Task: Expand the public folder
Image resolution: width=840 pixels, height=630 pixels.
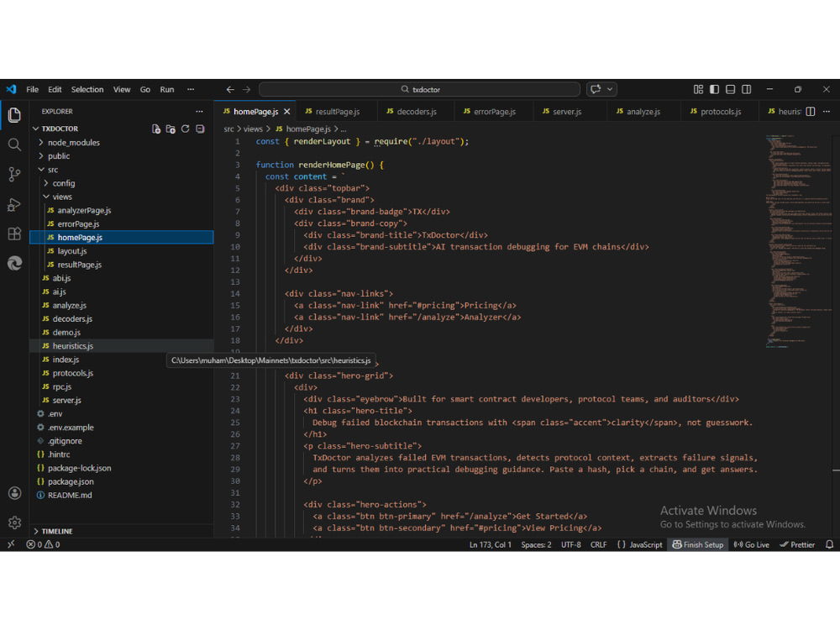Action: 122,156
